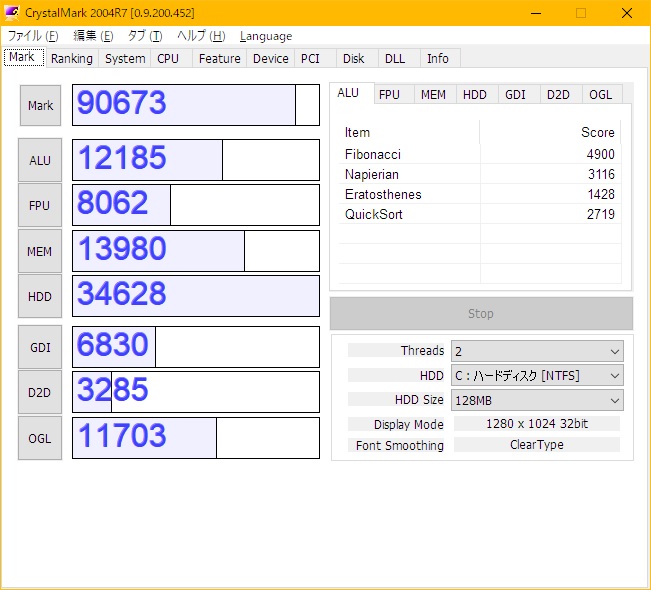Expand the HDD drive dropdown
Screen dimensions: 651x590
pos(537,376)
